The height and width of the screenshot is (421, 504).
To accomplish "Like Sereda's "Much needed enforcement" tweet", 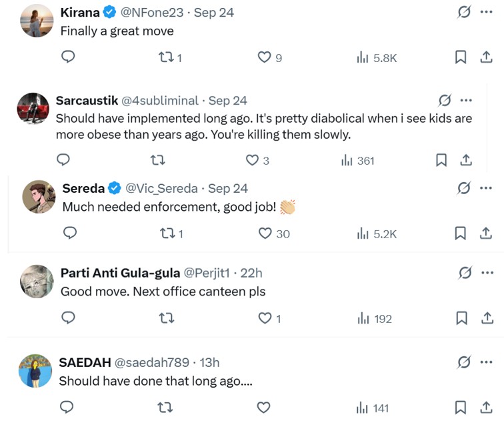I will point(265,233).
